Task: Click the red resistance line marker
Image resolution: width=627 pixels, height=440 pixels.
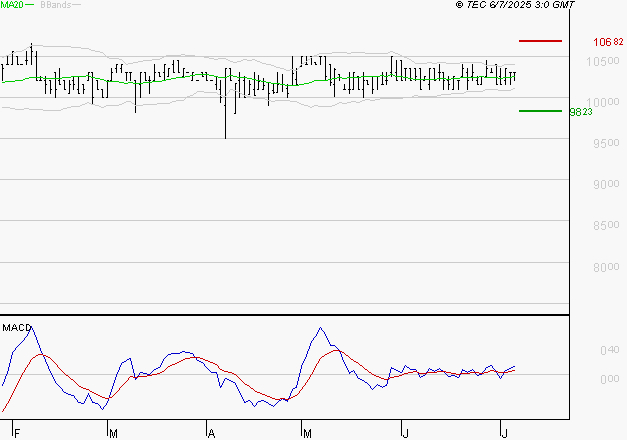Action: click(540, 41)
